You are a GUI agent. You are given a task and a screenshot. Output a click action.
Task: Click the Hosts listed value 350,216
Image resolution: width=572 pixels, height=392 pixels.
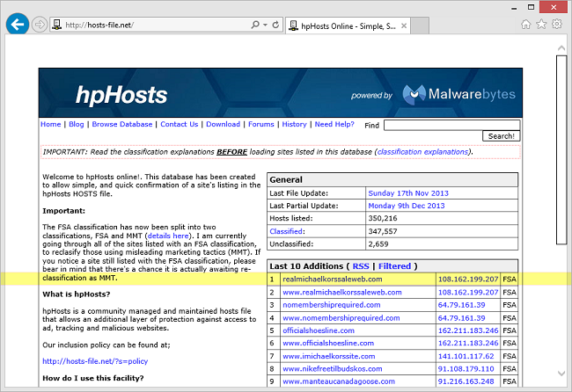tap(383, 218)
